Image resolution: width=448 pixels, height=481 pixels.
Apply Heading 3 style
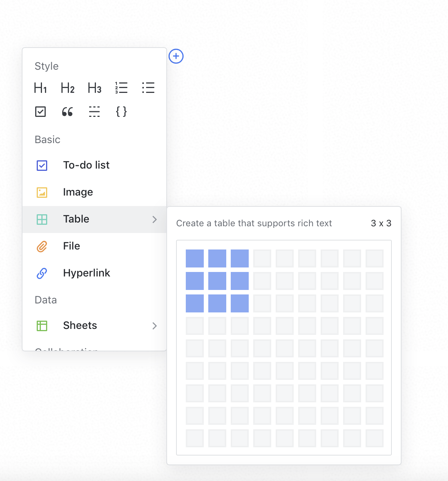(x=94, y=88)
